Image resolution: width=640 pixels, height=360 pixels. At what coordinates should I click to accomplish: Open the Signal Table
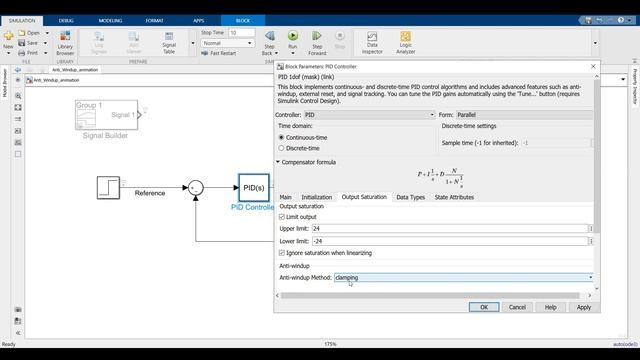coord(169,43)
